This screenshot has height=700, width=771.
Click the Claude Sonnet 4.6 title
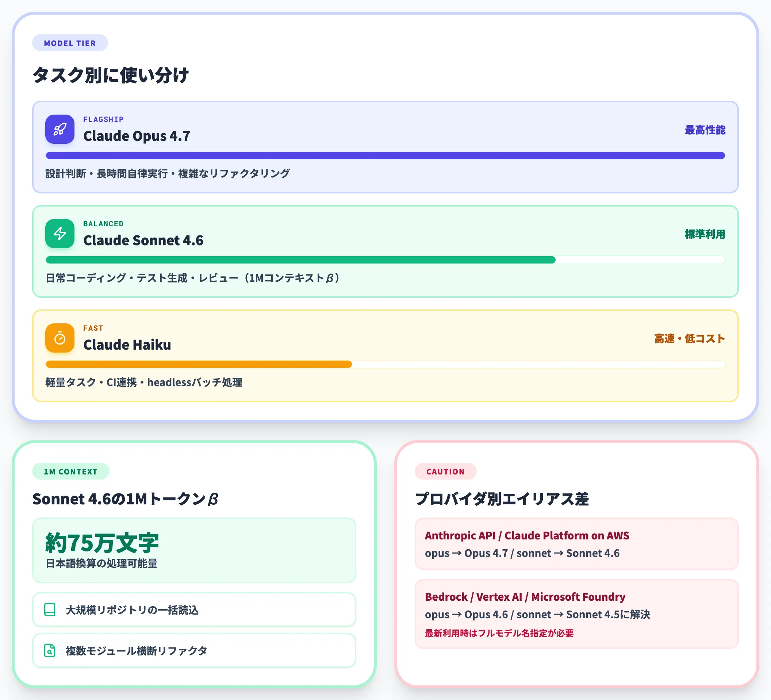pos(143,241)
